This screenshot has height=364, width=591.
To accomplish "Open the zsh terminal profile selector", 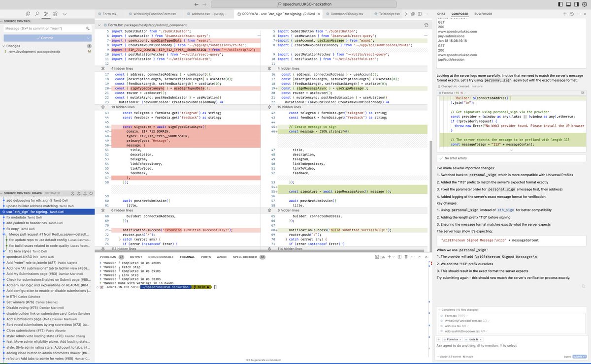I will (x=381, y=257).
